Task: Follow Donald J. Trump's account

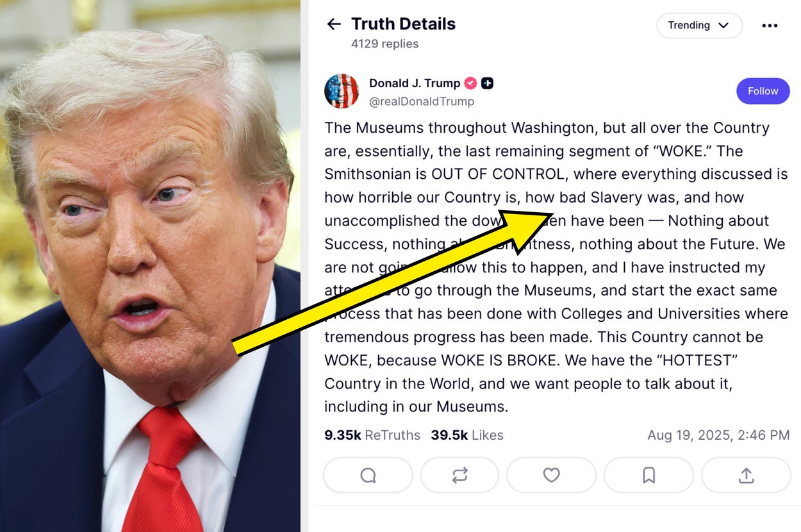Action: pos(763,91)
